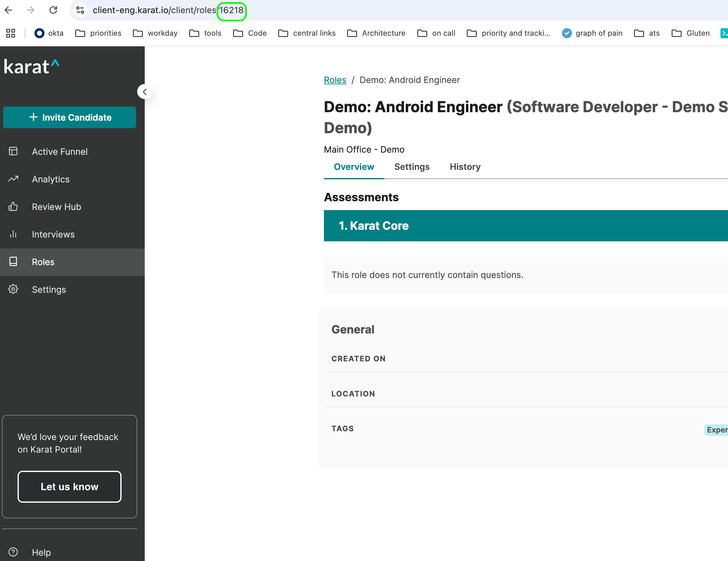
Task: Expand the 1. Karat Core assessment header
Action: click(526, 226)
